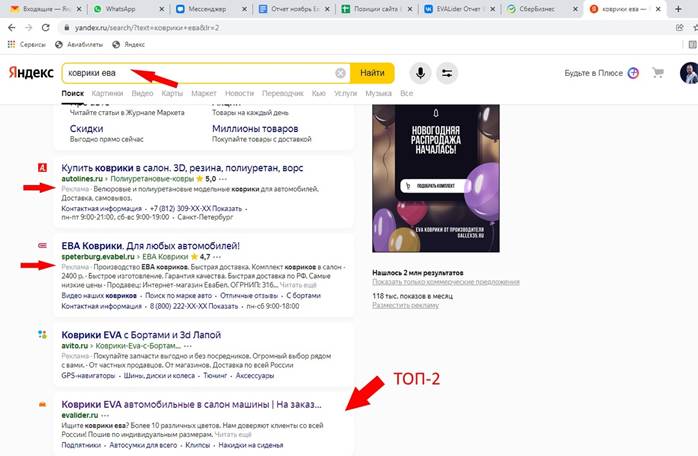Open the Шины, диски и колеса sitelink
Image resolution: width=698 pixels, height=456 pixels.
(x=159, y=376)
